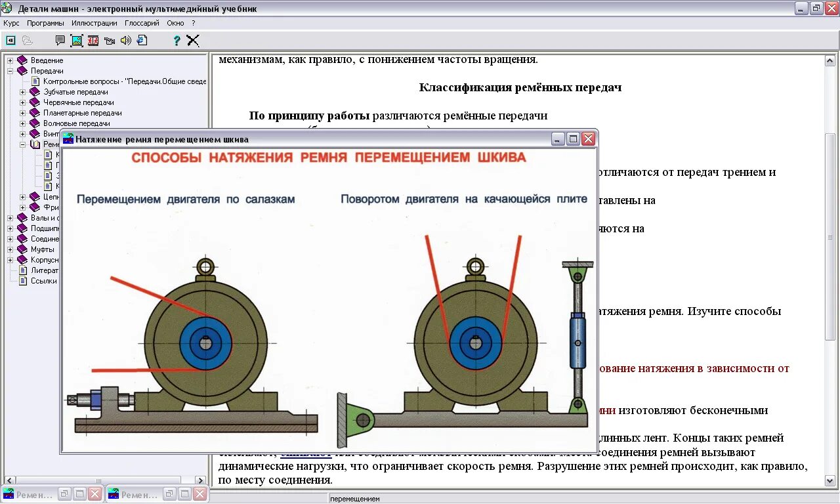Open Контрольные вопросы tree entry
The width and height of the screenshot is (840, 504).
(125, 81)
